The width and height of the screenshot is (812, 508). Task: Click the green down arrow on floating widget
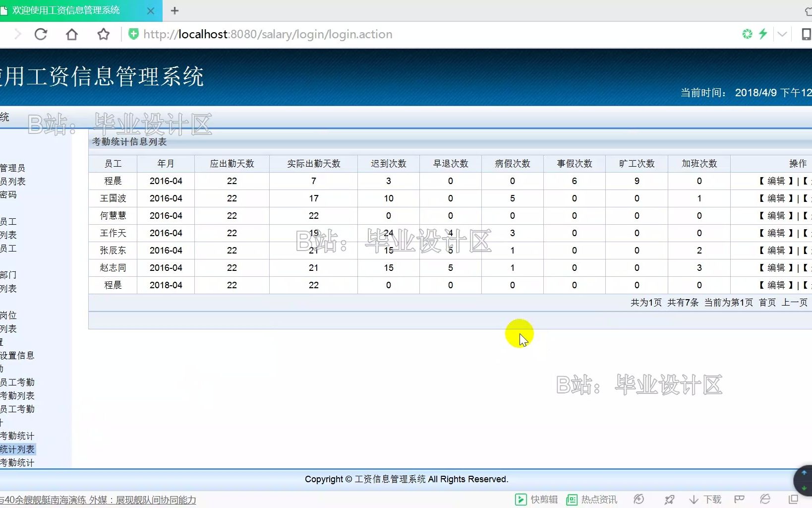point(804,488)
